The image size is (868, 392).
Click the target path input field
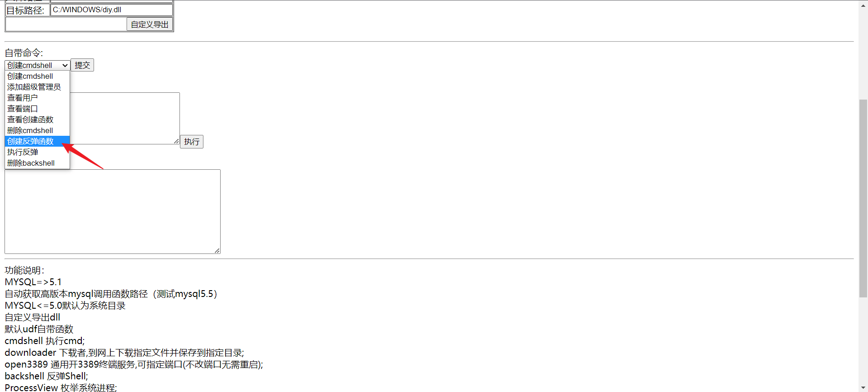(x=111, y=10)
